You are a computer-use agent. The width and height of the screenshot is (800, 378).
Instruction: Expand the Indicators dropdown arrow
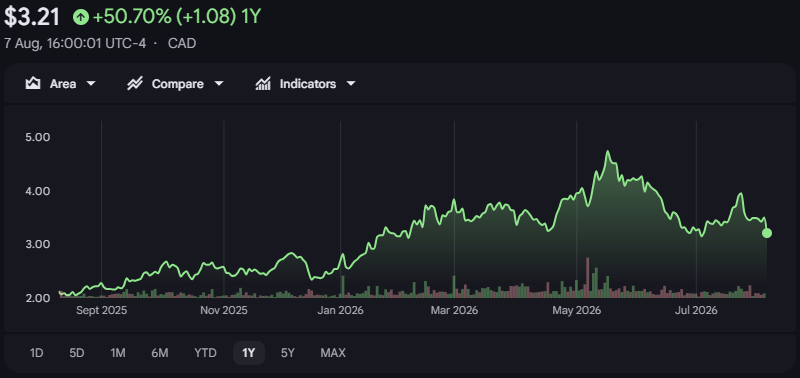[x=351, y=84]
